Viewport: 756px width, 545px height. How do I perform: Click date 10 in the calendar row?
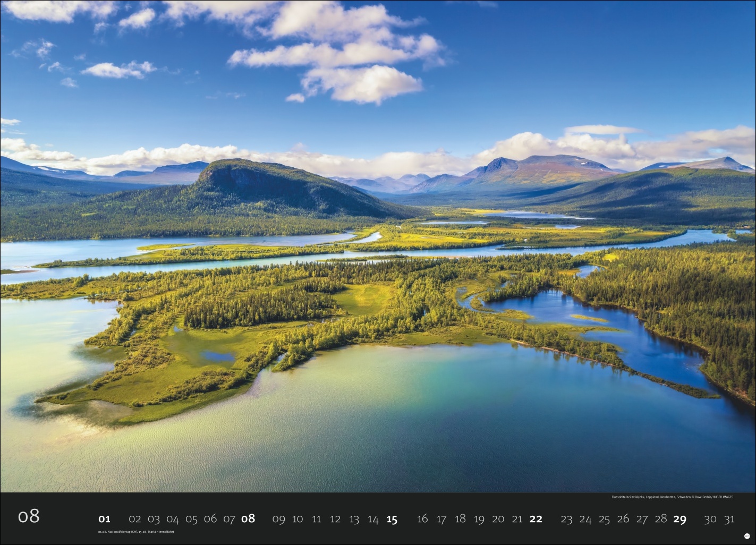point(298,519)
